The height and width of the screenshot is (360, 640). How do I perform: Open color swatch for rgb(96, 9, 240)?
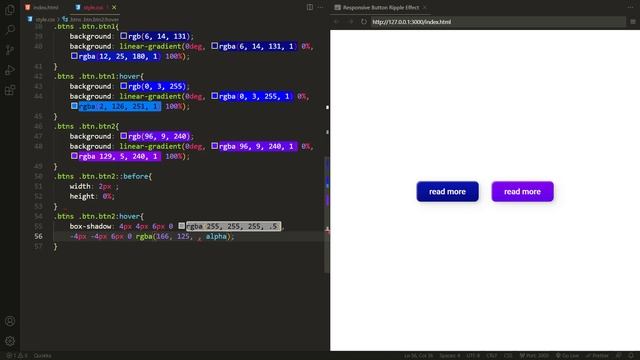(123, 136)
